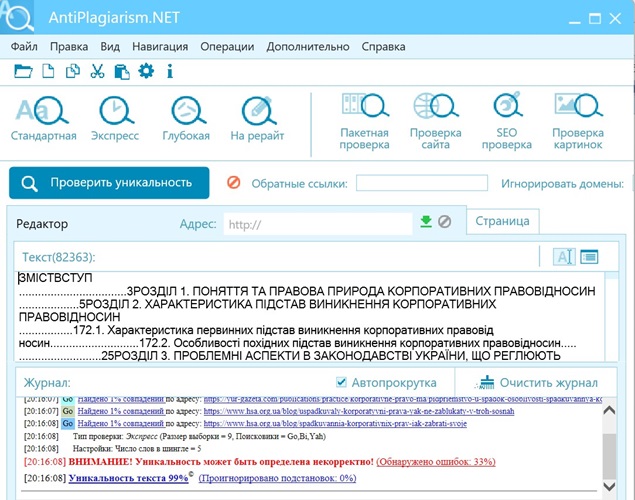Click the Настройки: Число слов в шингле log line
635x500 pixels.
click(x=137, y=449)
